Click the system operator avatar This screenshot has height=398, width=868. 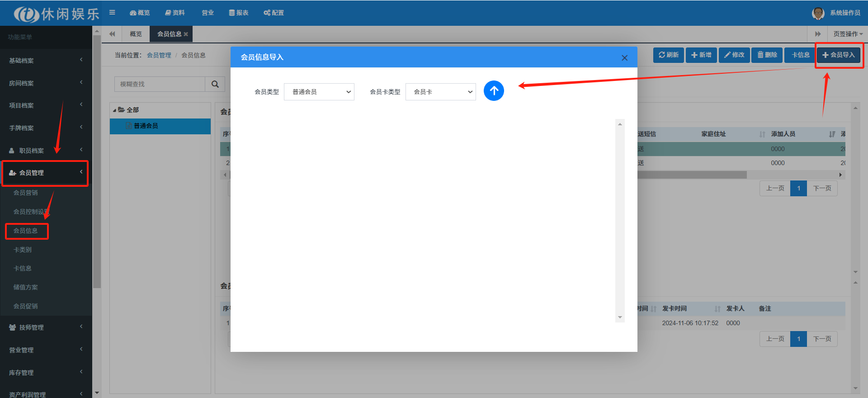tap(818, 13)
